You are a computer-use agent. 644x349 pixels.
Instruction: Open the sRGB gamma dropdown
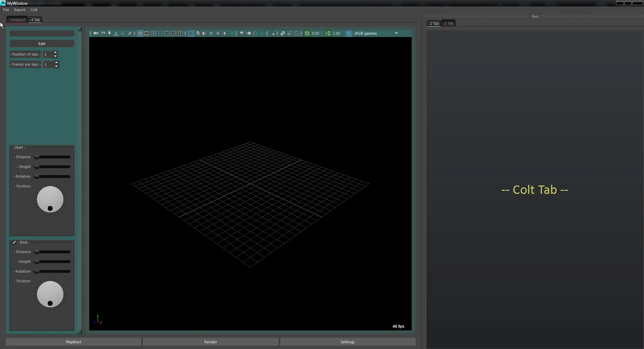pyautogui.click(x=396, y=33)
